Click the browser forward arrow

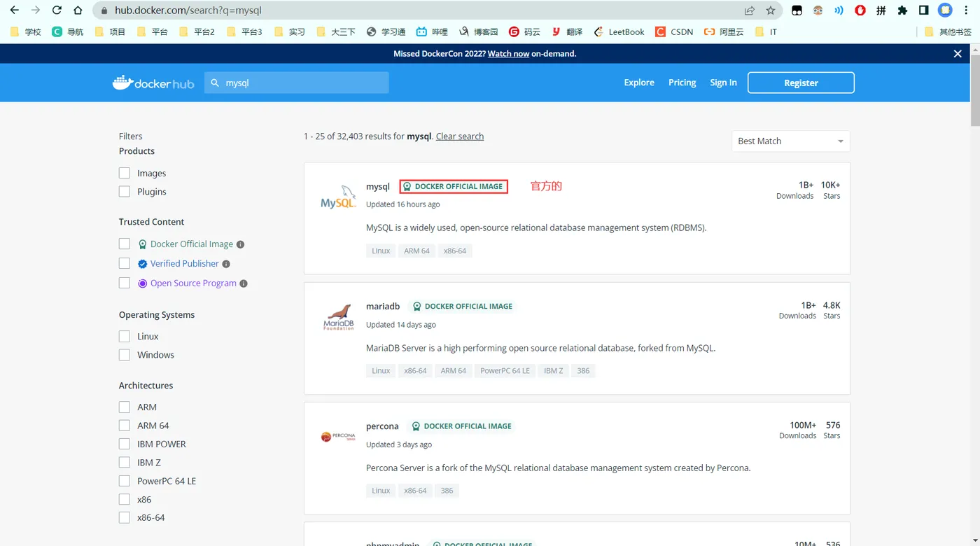coord(36,10)
